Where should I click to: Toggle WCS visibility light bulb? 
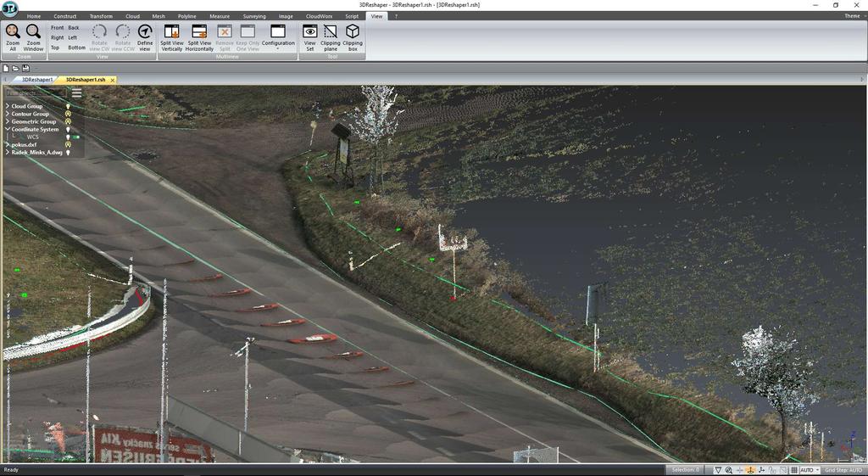68,137
